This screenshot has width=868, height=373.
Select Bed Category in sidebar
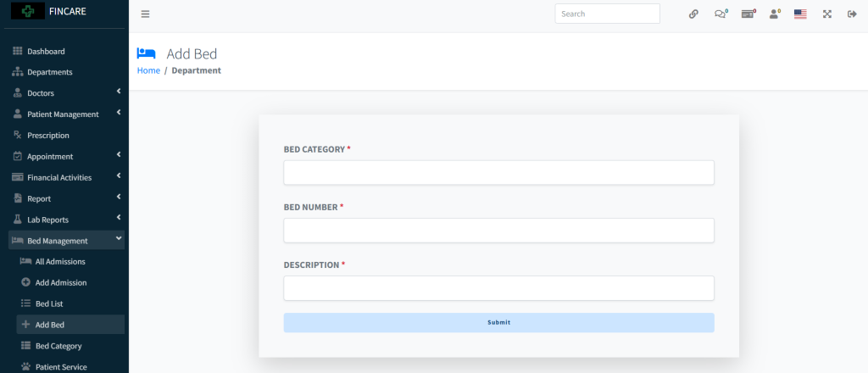click(58, 346)
